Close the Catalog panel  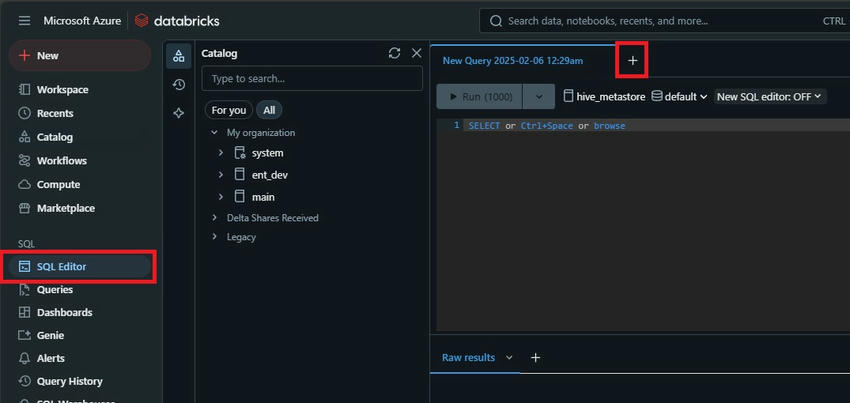tap(416, 53)
